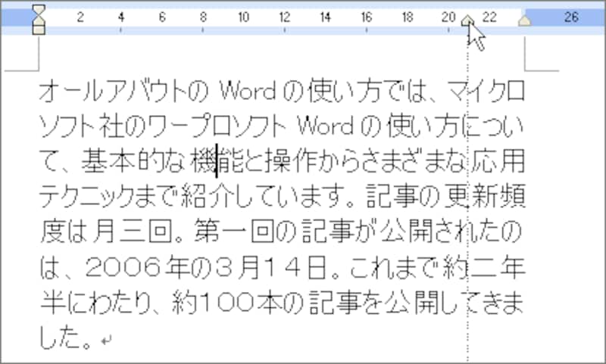Image resolution: width=606 pixels, height=364 pixels.
Task: Click 約二年 at end of sixth line
Action: [x=484, y=267]
